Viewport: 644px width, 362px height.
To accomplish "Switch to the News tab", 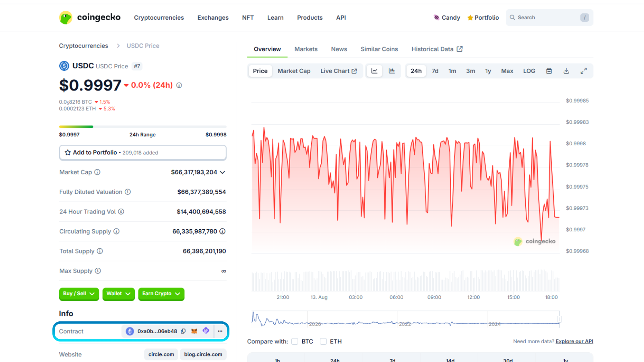I will tap(339, 49).
